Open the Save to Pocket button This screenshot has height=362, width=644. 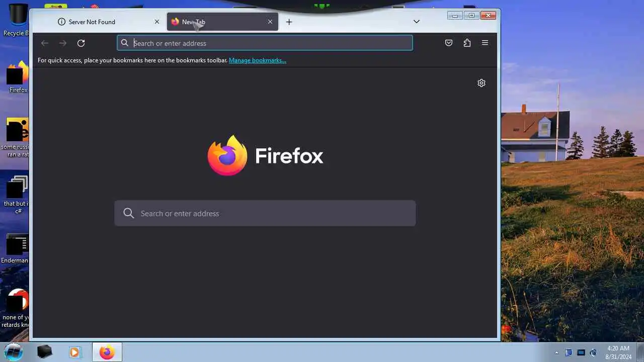coord(449,43)
